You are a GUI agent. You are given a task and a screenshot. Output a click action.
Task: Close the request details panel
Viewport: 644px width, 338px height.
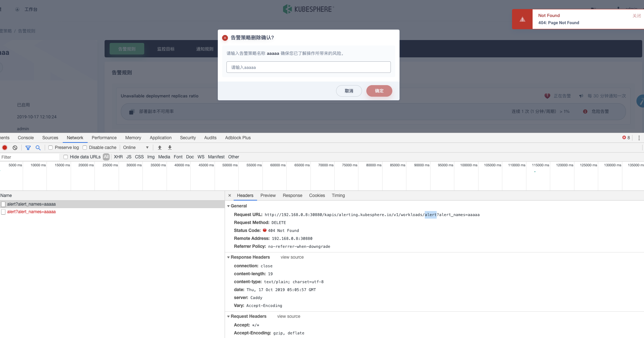click(x=230, y=196)
